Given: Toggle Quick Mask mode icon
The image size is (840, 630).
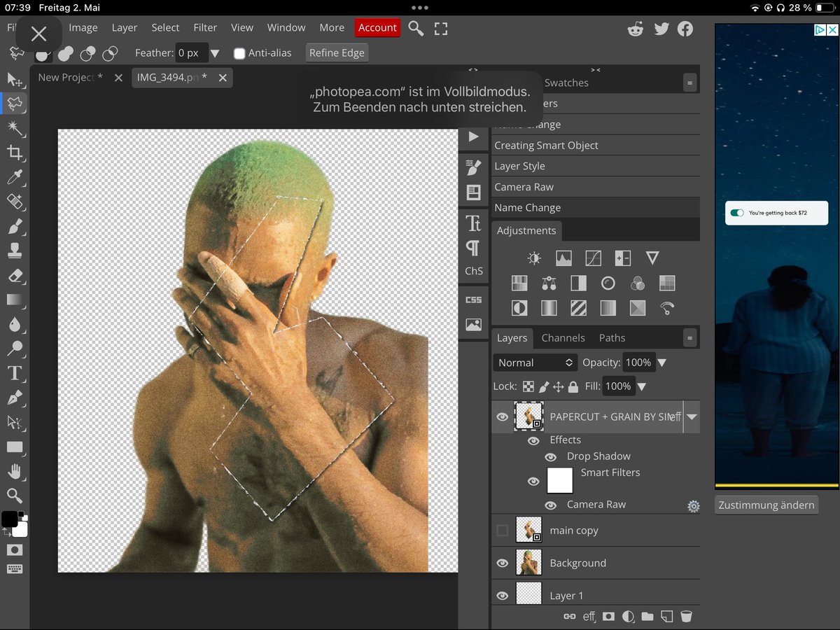Looking at the screenshot, I should click(x=15, y=550).
